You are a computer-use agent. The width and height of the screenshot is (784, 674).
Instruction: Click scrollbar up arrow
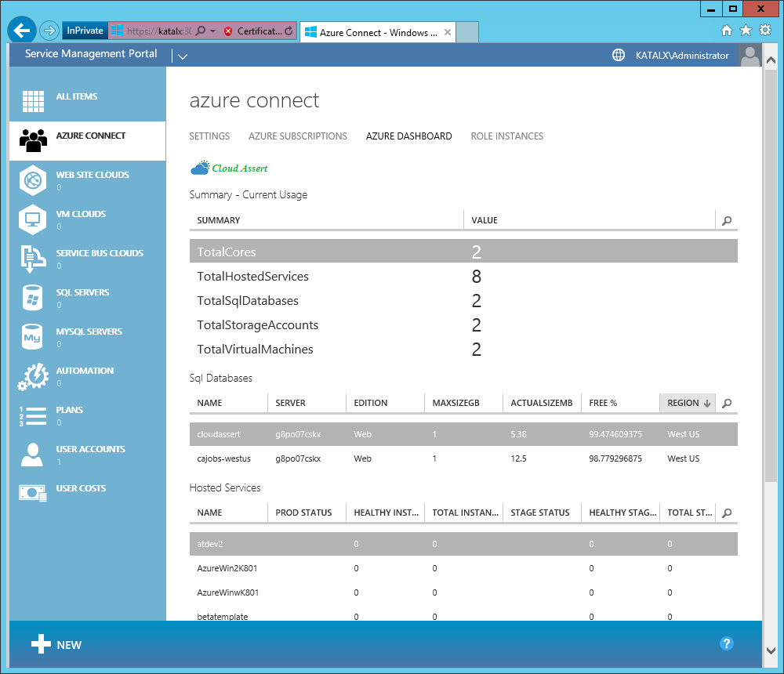pyautogui.click(x=771, y=60)
